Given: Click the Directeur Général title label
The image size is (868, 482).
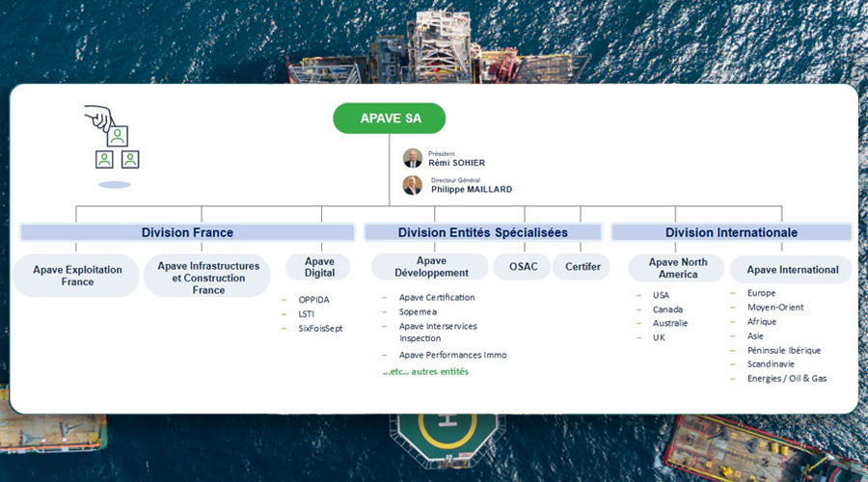Looking at the screenshot, I should 455,180.
